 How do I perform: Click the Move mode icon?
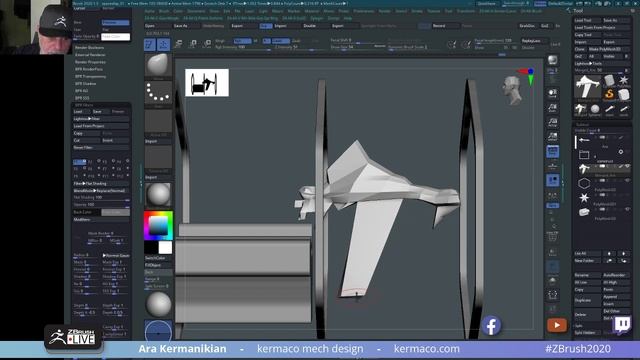coord(179,43)
